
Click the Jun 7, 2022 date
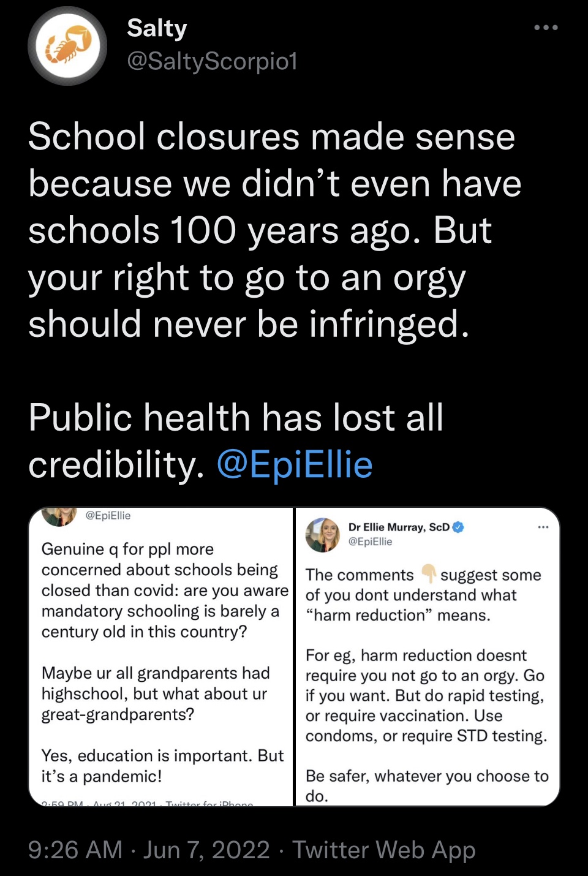click(x=206, y=850)
